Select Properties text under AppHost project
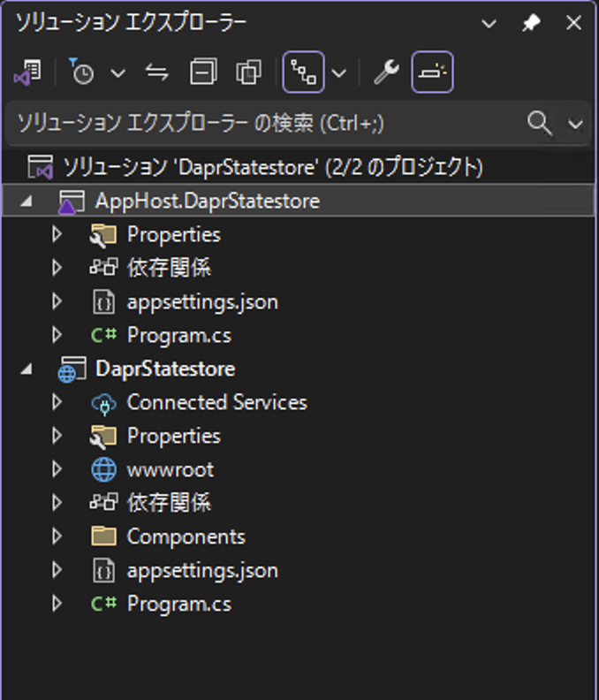This screenshot has height=700, width=599. click(174, 235)
